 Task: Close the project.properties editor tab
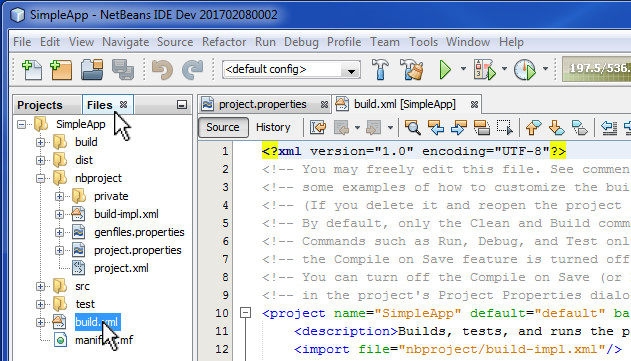point(324,105)
